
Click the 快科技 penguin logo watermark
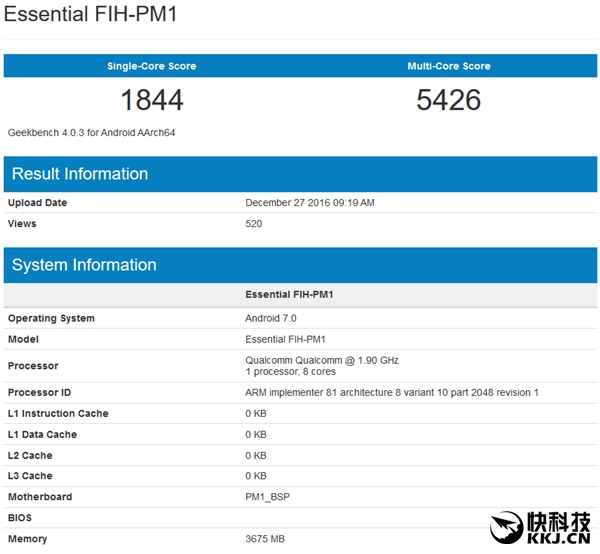[x=509, y=526]
